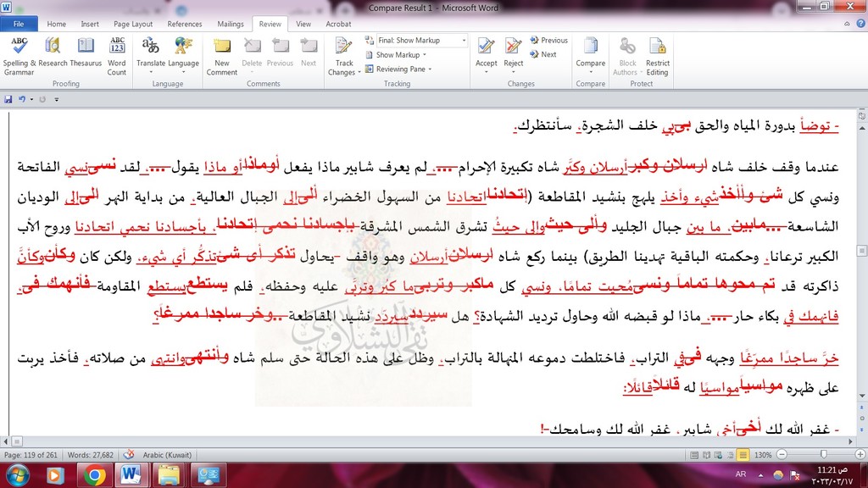Image resolution: width=868 pixels, height=488 pixels.
Task: Open the Research pane
Action: click(53, 53)
